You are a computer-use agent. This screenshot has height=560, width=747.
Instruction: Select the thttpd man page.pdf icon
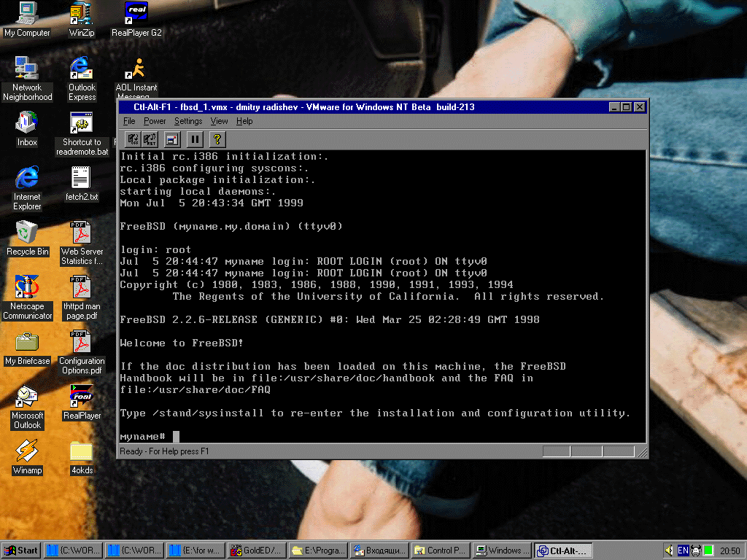(x=82, y=297)
